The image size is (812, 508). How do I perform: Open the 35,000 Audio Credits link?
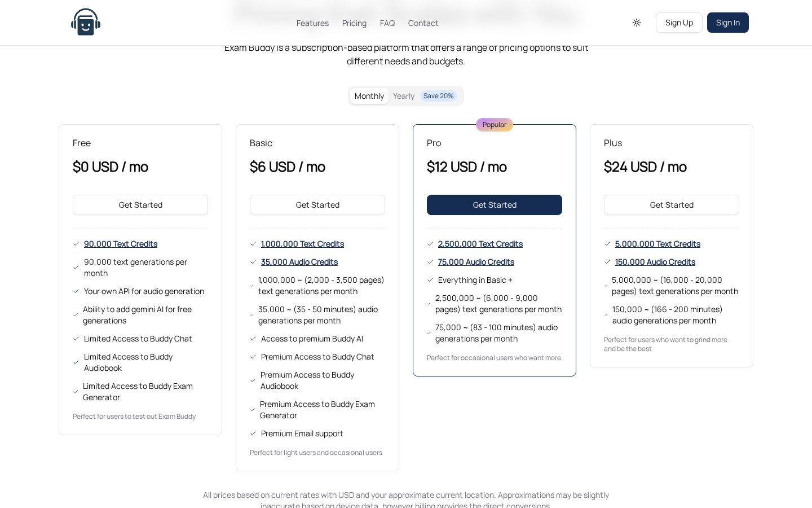click(x=299, y=262)
